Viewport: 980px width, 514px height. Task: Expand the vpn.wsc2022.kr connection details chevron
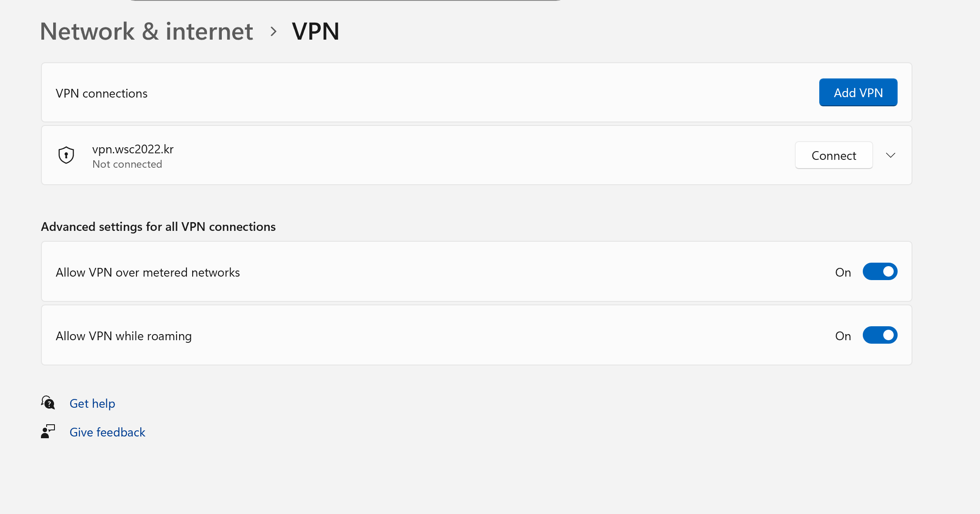coord(891,155)
